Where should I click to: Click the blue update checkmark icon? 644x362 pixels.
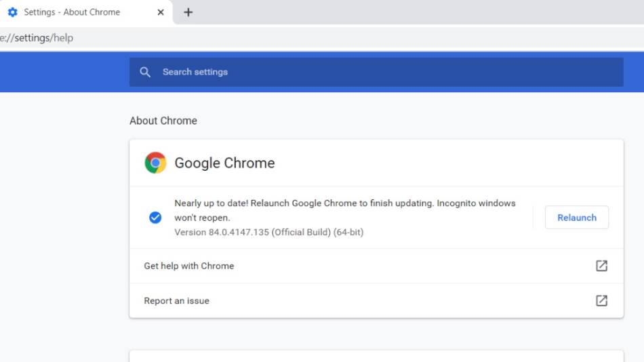click(x=155, y=218)
